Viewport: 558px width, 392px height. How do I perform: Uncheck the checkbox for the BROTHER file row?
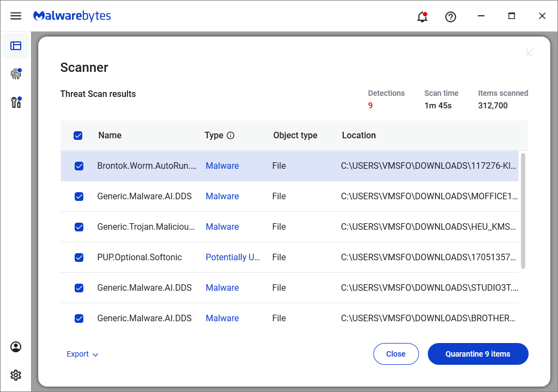[79, 318]
